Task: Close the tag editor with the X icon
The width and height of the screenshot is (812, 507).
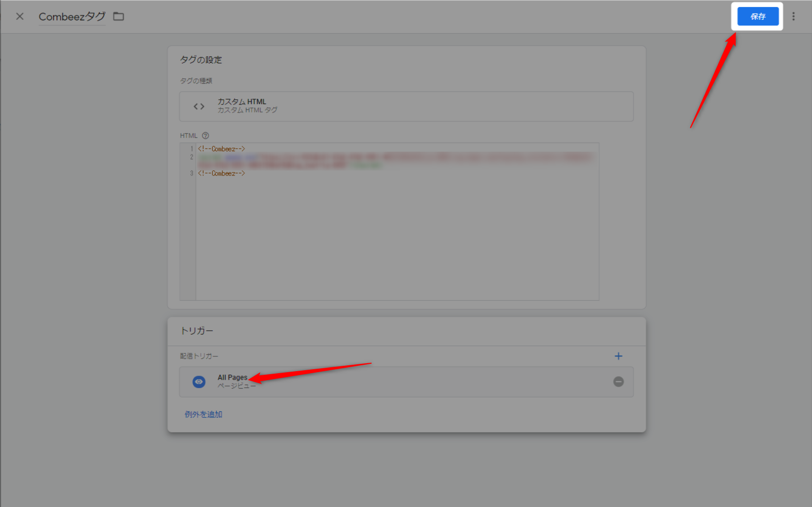Action: click(20, 16)
